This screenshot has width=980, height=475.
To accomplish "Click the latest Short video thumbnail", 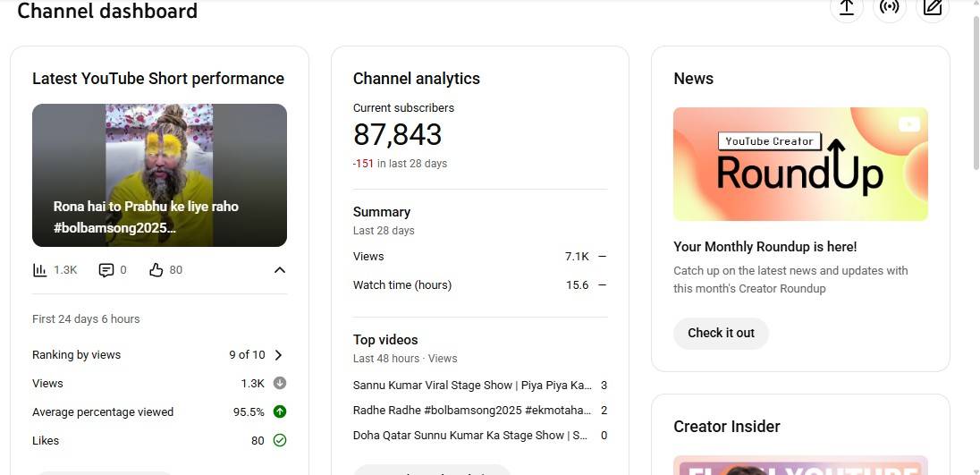I will coord(159,175).
